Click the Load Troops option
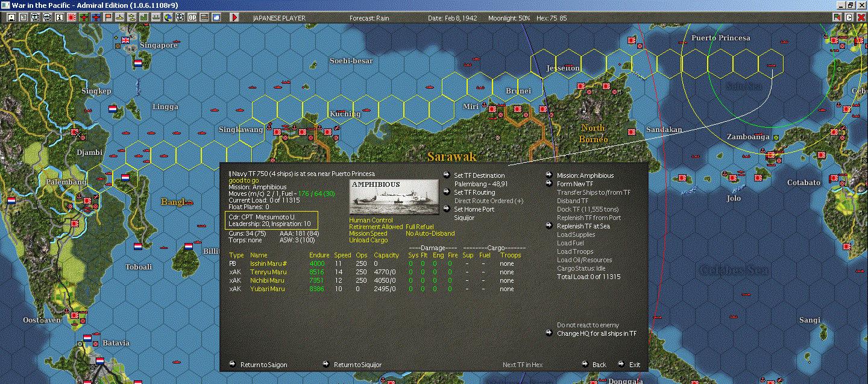The image size is (868, 384). point(575,251)
